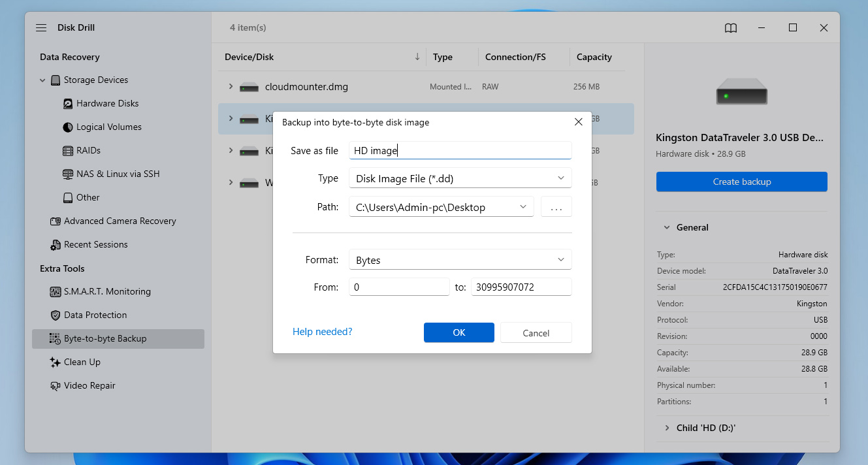Open the Format dropdown showing Bytes

tap(460, 260)
